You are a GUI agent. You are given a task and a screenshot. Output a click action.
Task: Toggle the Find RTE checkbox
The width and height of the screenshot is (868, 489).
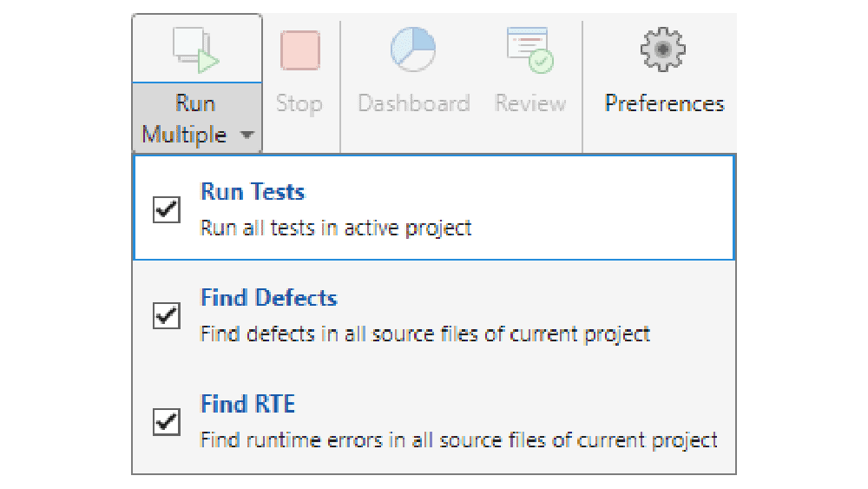(x=167, y=422)
